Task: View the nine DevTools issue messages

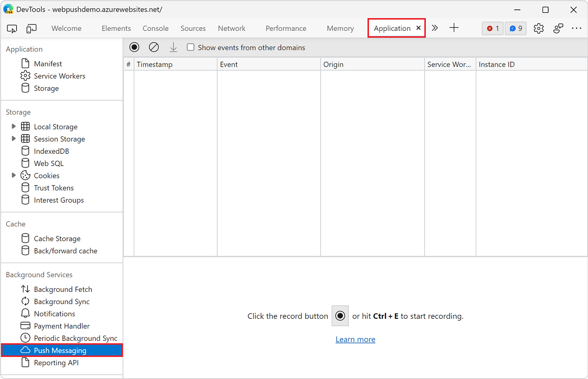Action: (x=515, y=28)
